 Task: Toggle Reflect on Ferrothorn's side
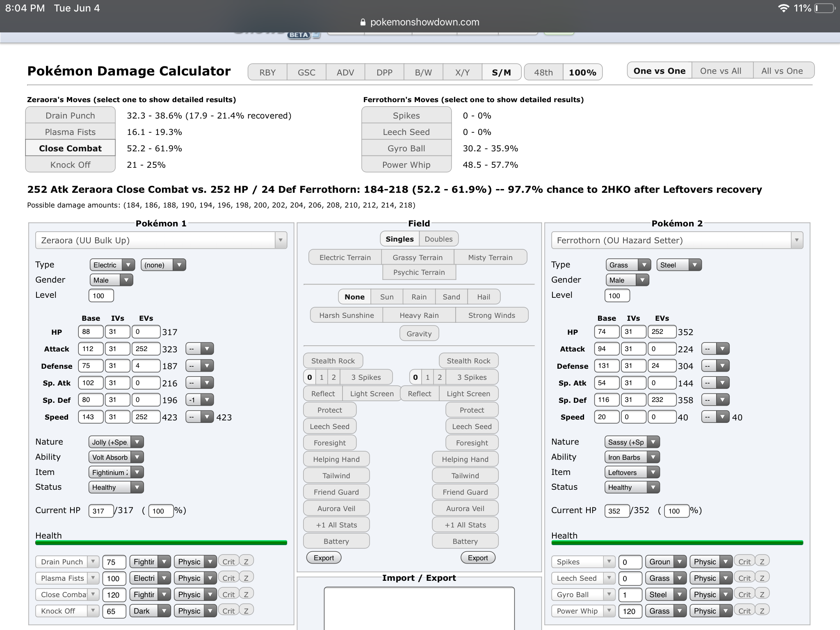tap(420, 393)
